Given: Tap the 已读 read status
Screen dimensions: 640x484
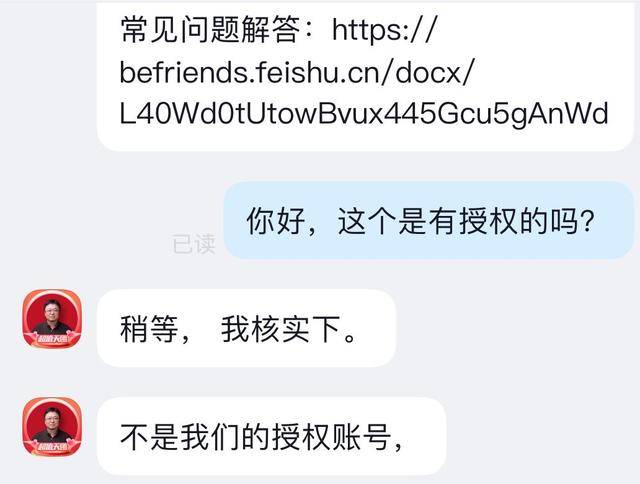Looking at the screenshot, I should [x=193, y=244].
